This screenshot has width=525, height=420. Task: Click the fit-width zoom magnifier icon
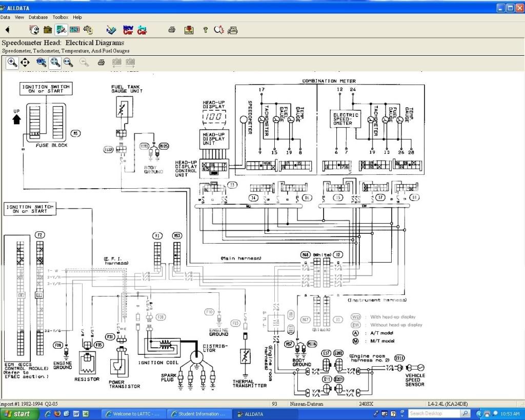[x=68, y=63]
